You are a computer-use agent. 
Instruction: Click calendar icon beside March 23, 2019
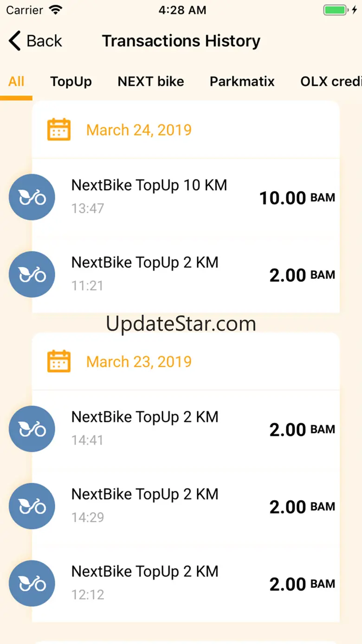point(59,361)
